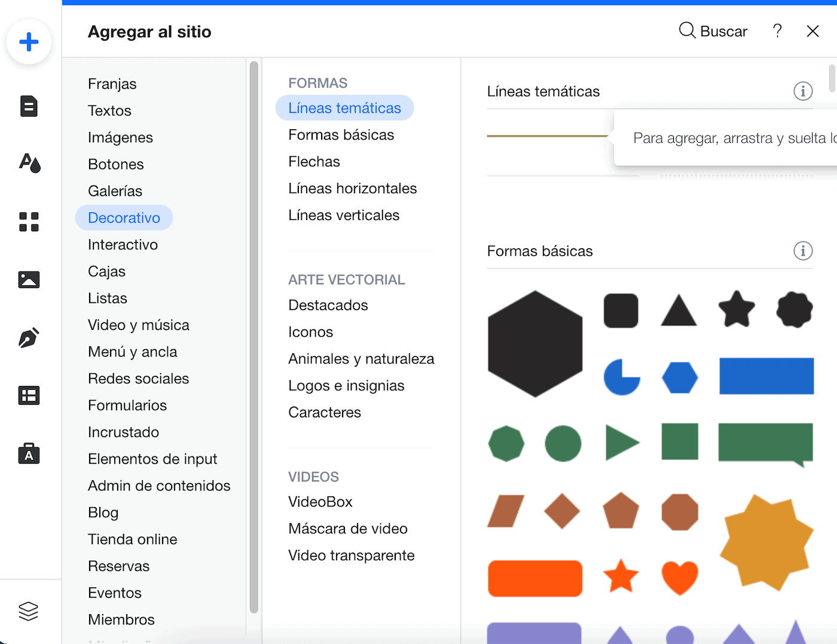This screenshot has height=644, width=837.
Task: Open the Layers icon at the sidebar bottom
Action: pyautogui.click(x=29, y=611)
